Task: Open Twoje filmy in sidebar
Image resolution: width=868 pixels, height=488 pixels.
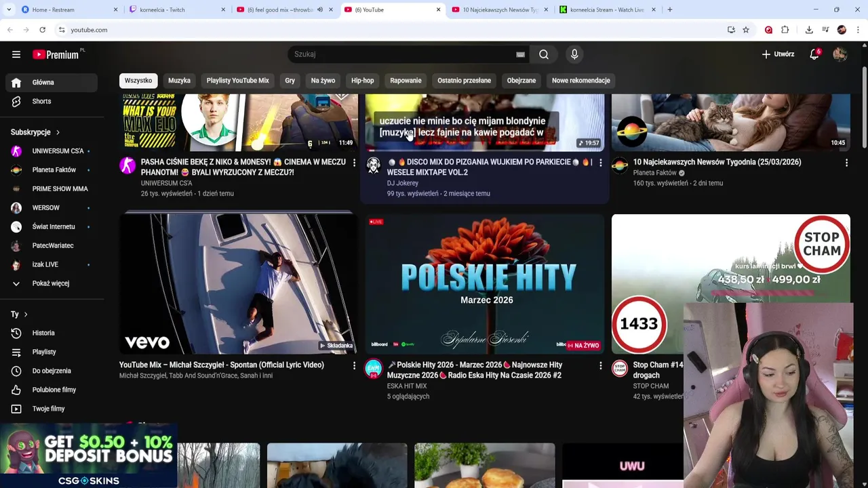Action: pyautogui.click(x=52, y=409)
